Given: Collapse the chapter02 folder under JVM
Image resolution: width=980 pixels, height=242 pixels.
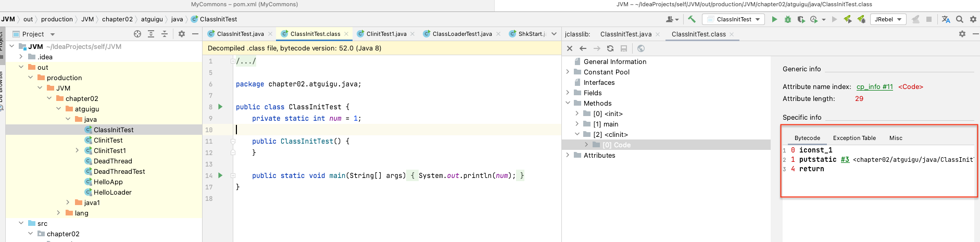Looking at the screenshot, I should coord(49,98).
